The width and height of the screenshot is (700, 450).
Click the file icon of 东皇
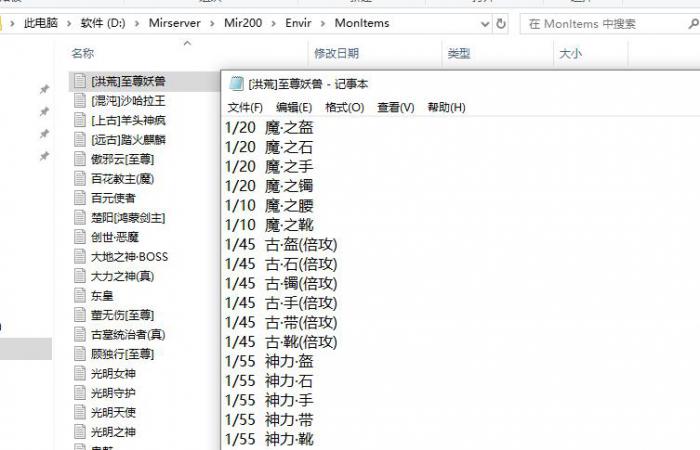(80, 296)
